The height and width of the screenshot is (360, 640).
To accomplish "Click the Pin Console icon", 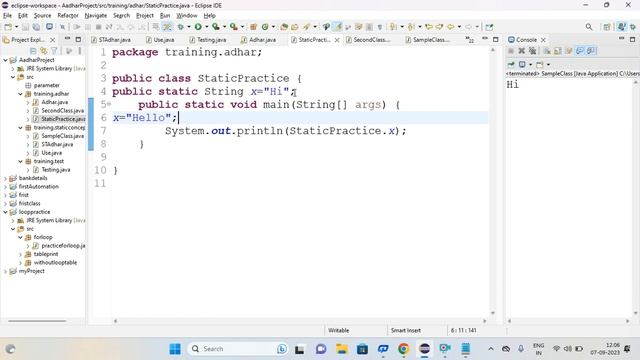I will (x=511, y=64).
